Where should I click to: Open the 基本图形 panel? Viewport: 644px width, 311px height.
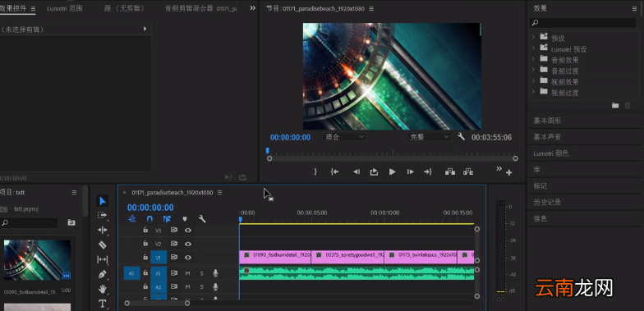pos(547,121)
